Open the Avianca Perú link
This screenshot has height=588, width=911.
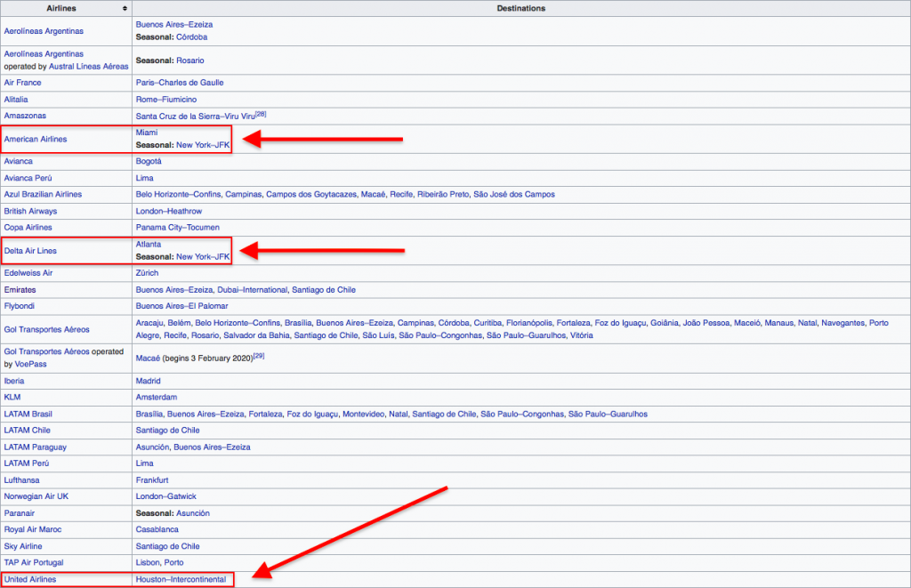(x=28, y=178)
